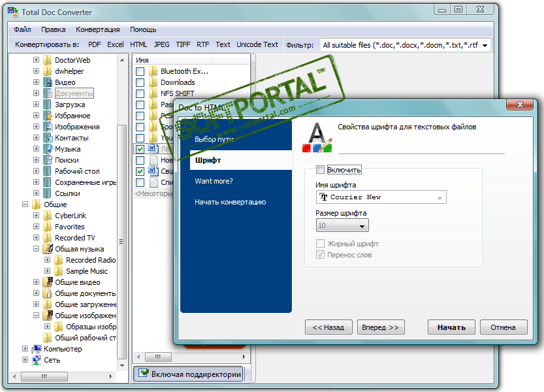The image size is (544, 392).
Task: Click the Загрузка folder icon
Action: (x=47, y=105)
